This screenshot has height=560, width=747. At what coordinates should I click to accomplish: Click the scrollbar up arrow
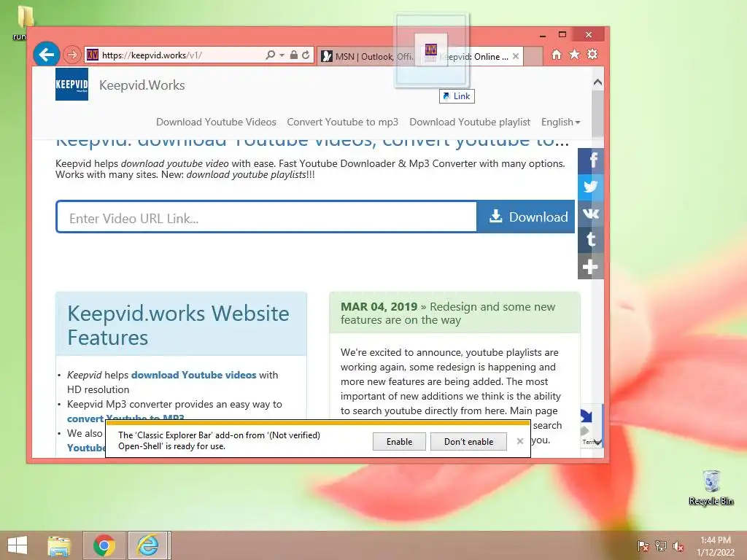[597, 82]
